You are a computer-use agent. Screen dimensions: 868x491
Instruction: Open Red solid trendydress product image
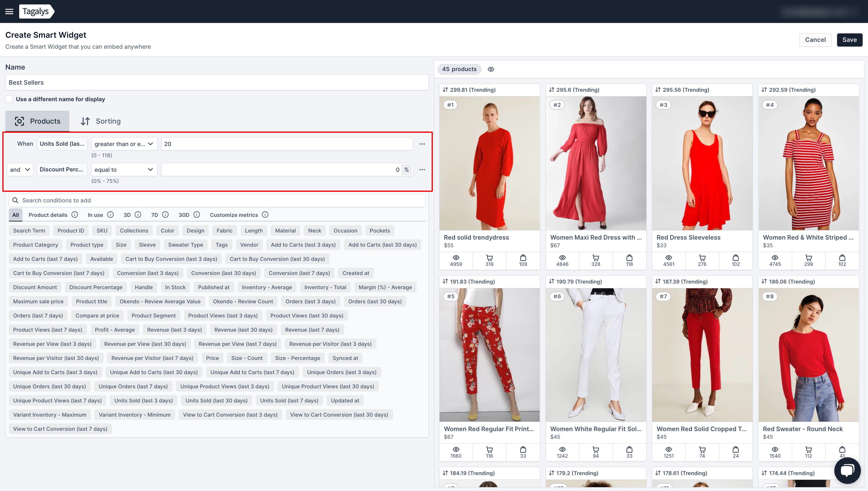pyautogui.click(x=489, y=163)
